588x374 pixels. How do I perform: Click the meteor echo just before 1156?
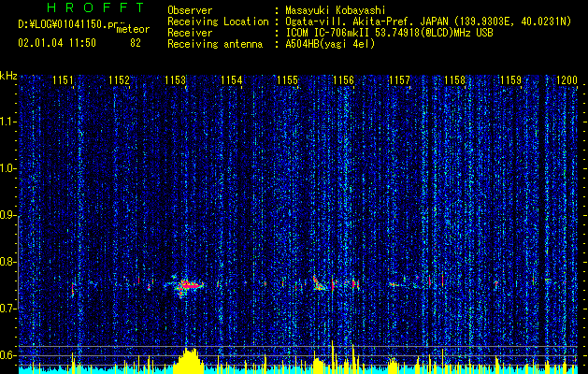click(x=320, y=284)
